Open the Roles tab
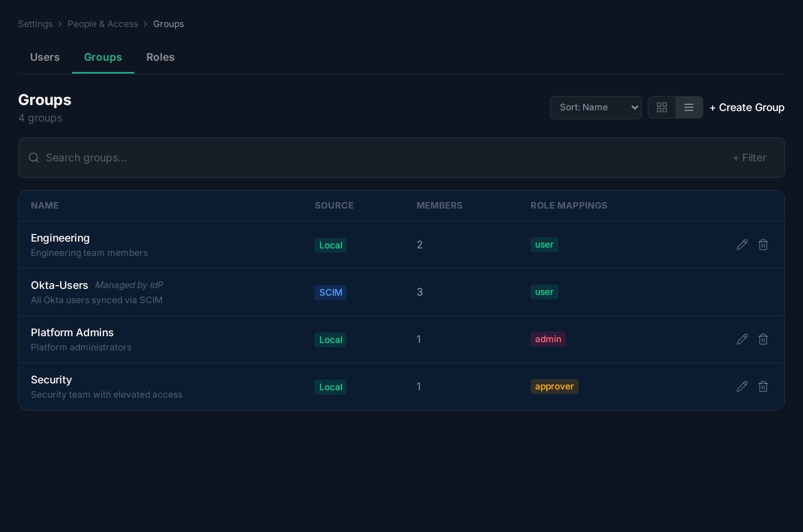 coord(160,57)
